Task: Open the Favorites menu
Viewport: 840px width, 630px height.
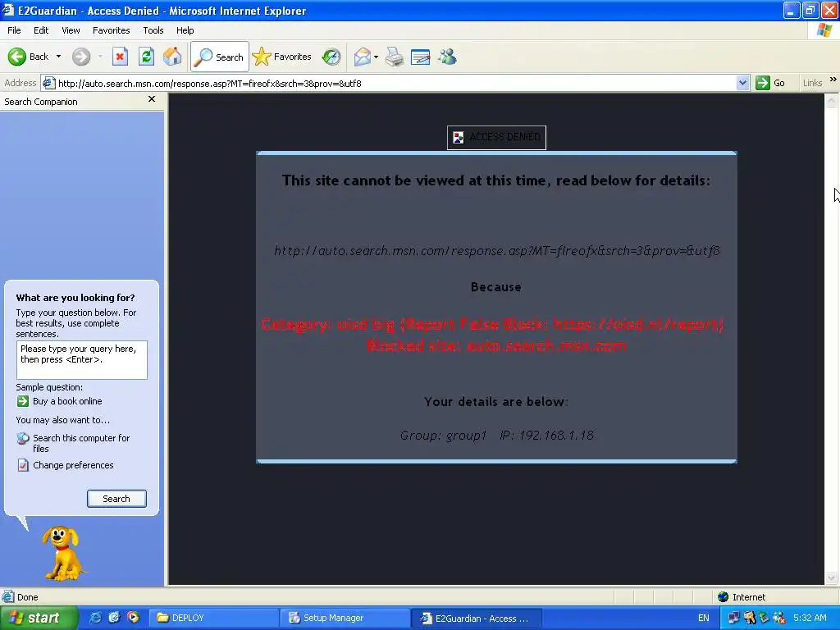Action: point(111,30)
